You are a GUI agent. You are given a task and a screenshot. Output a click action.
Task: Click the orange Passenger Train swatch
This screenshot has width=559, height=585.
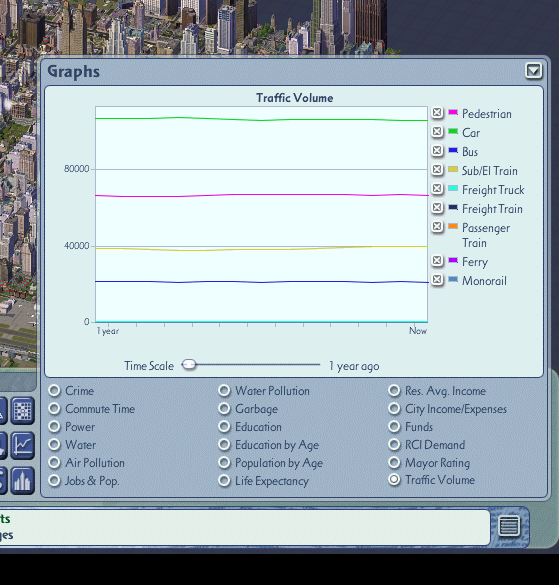(453, 226)
